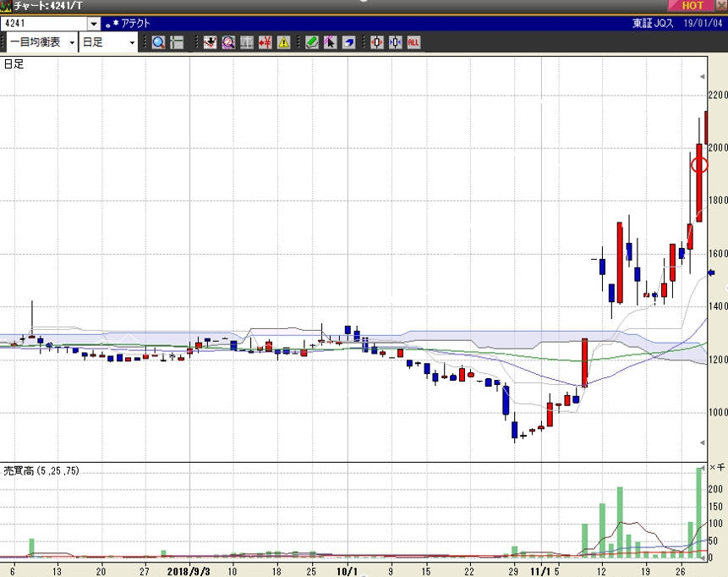Click the 1000 price axis label
This screenshot has height=577, width=728.
tap(718, 413)
